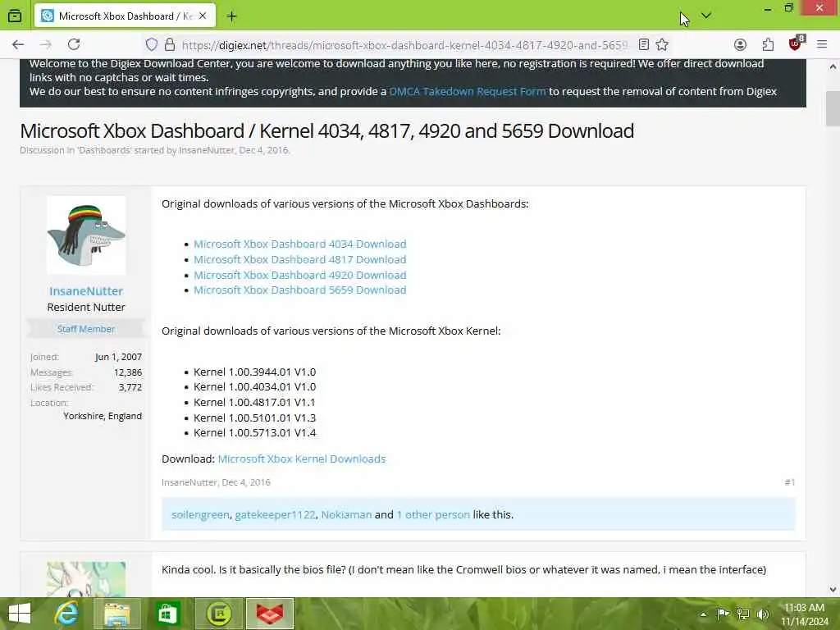
Task: Click Kernel 1.00.5713.01 V1.4 list entry
Action: pos(255,433)
